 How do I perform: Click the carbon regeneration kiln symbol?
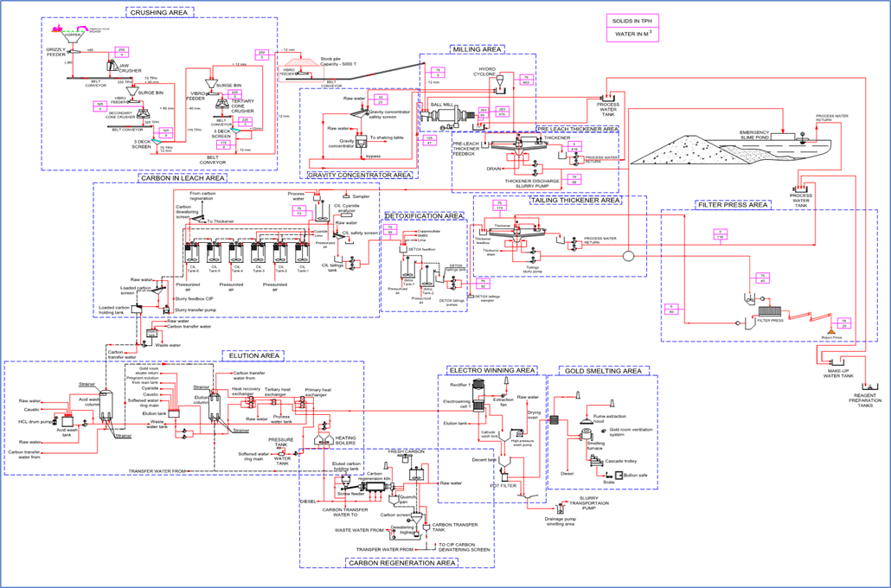(375, 487)
